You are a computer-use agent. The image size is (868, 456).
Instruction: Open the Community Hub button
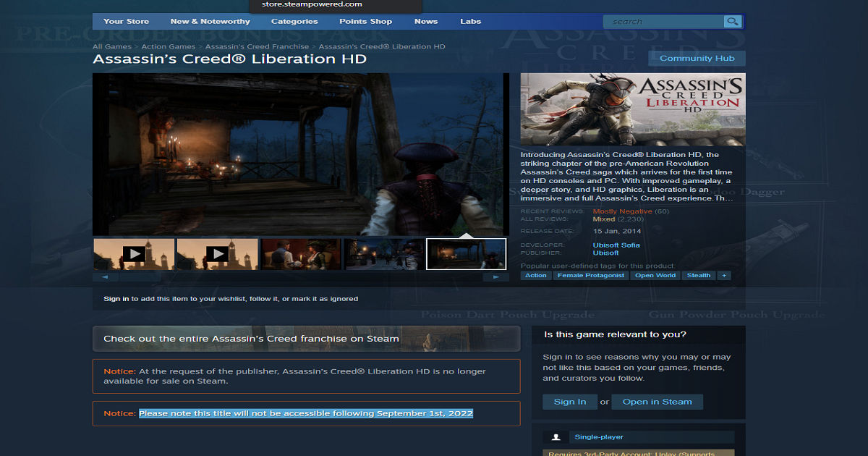(x=697, y=59)
